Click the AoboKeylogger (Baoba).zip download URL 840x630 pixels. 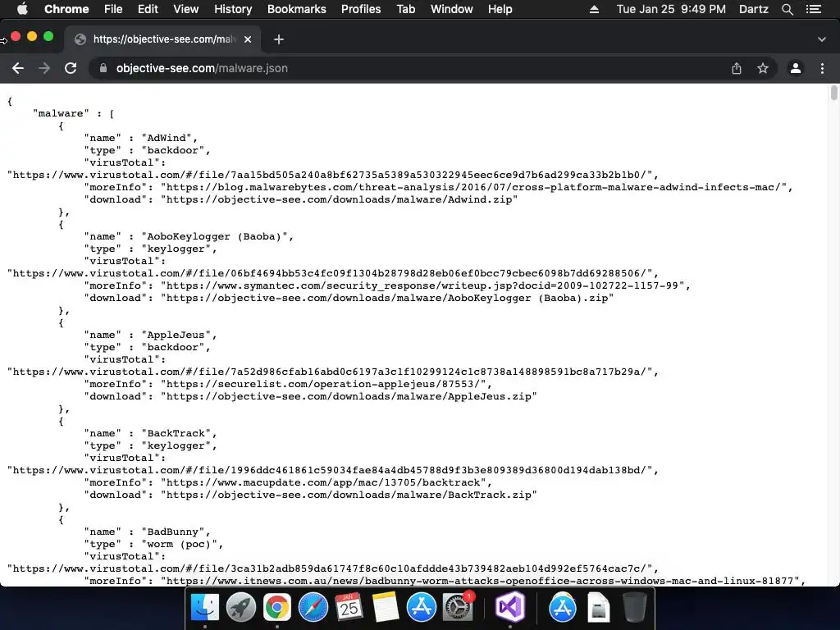coord(387,299)
